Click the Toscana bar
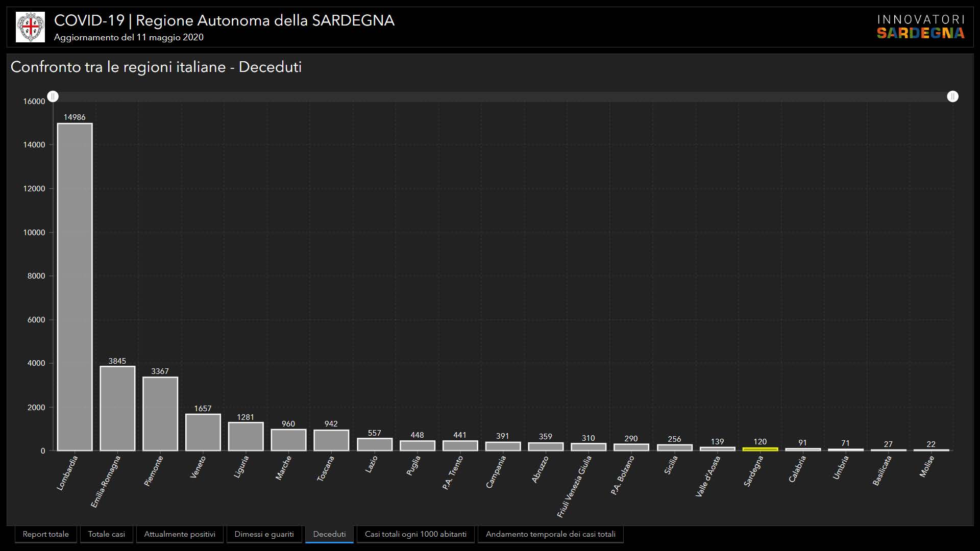The height and width of the screenshot is (551, 980). (331, 440)
